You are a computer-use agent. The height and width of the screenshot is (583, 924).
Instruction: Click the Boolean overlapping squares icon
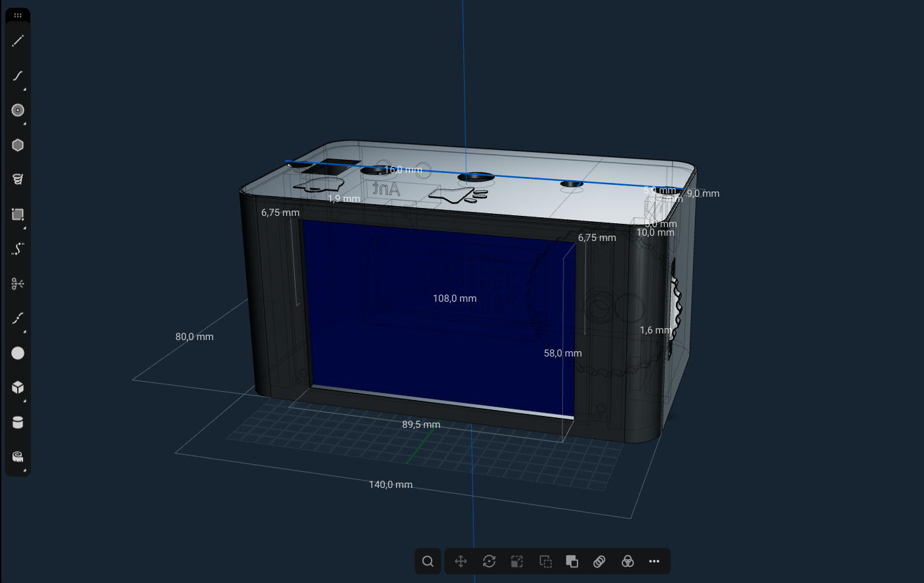572,561
